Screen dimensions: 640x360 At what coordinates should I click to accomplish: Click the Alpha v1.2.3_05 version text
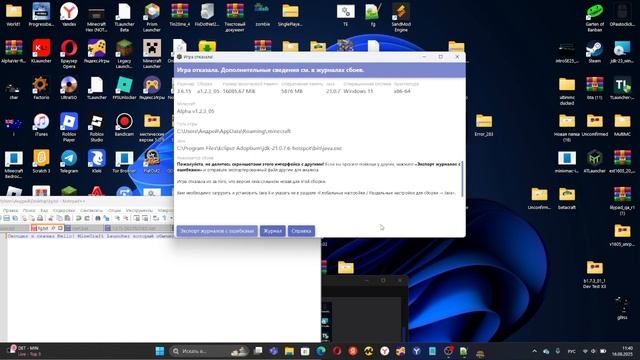tap(196, 111)
